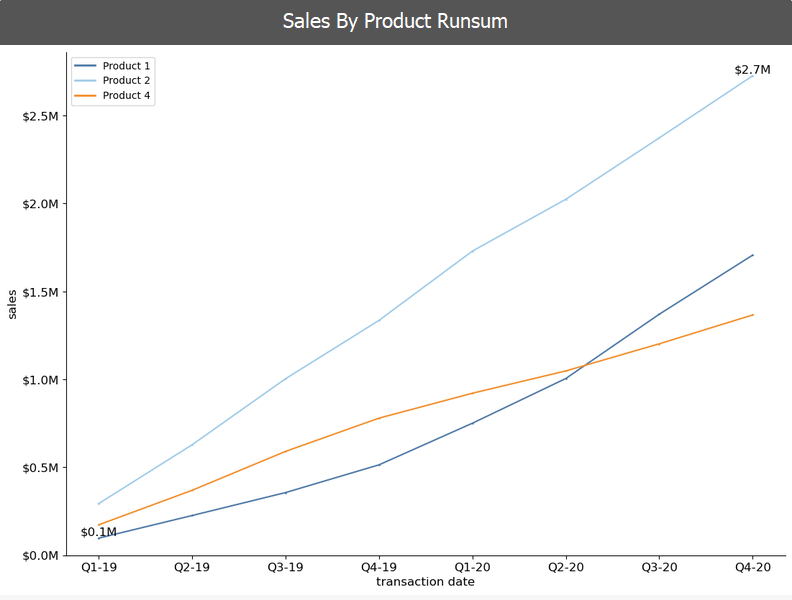
Task: Select the Product 1 legend entry
Action: pyautogui.click(x=112, y=66)
